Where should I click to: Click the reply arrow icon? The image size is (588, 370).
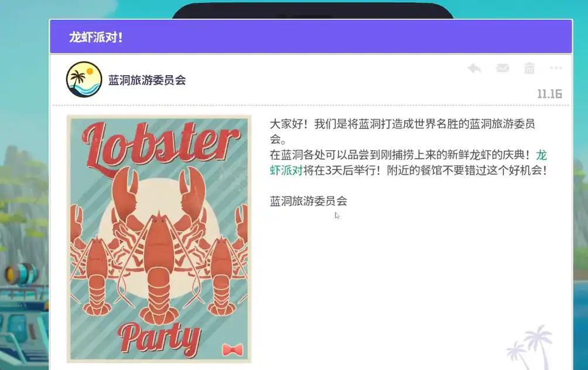pyautogui.click(x=474, y=69)
